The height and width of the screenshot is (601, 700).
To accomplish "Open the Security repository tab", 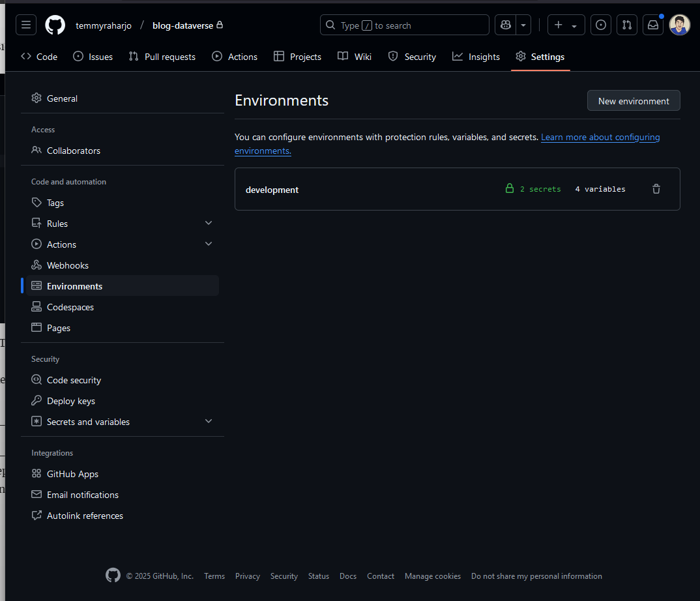I will pyautogui.click(x=412, y=57).
